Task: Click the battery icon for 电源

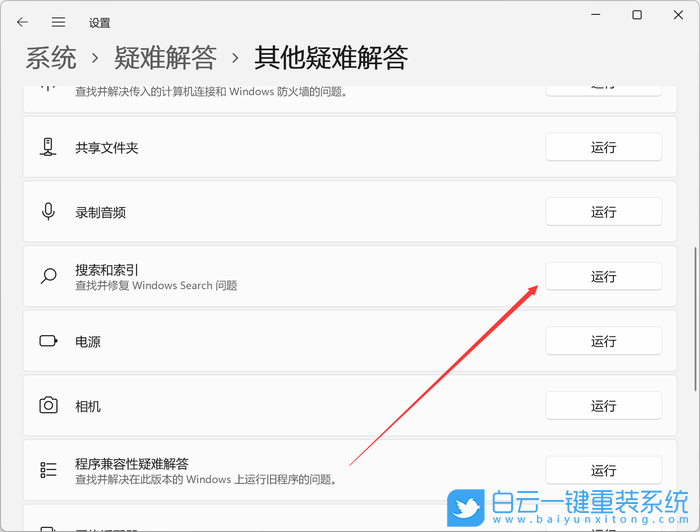Action: tap(48, 341)
